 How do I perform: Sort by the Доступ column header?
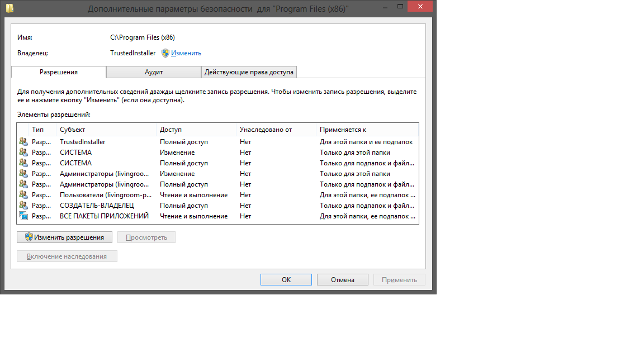196,130
